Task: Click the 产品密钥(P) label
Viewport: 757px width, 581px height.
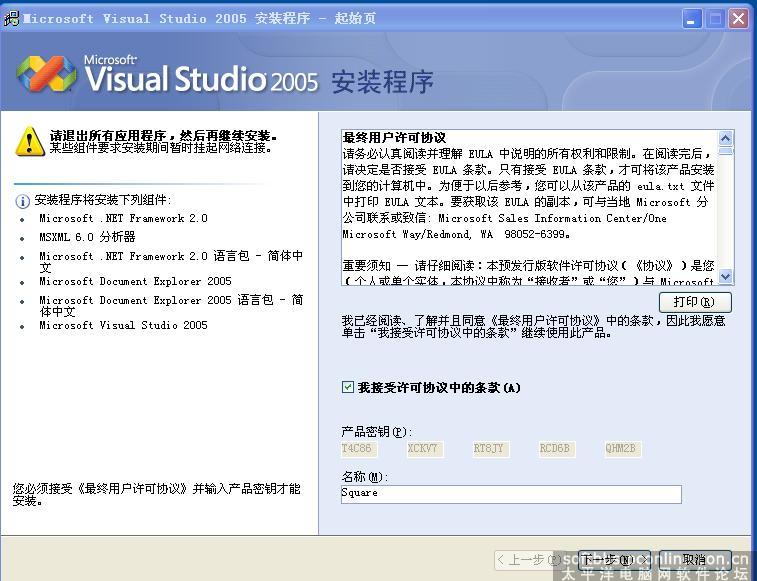Action: [x=377, y=431]
